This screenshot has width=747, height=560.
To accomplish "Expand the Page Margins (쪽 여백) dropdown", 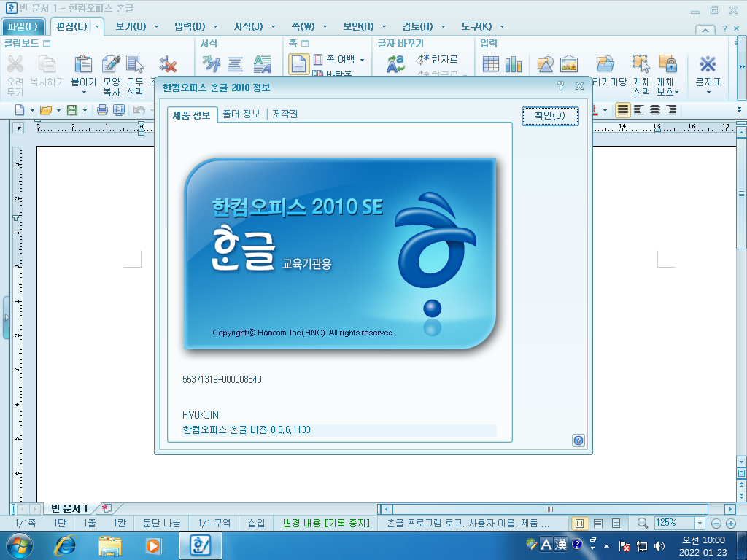I will click(x=362, y=60).
